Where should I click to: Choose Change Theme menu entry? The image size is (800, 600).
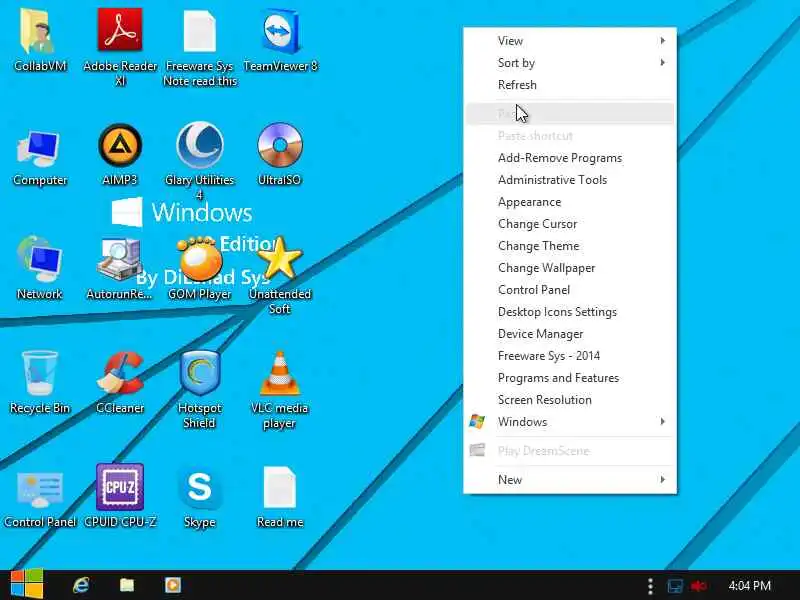coord(570,246)
